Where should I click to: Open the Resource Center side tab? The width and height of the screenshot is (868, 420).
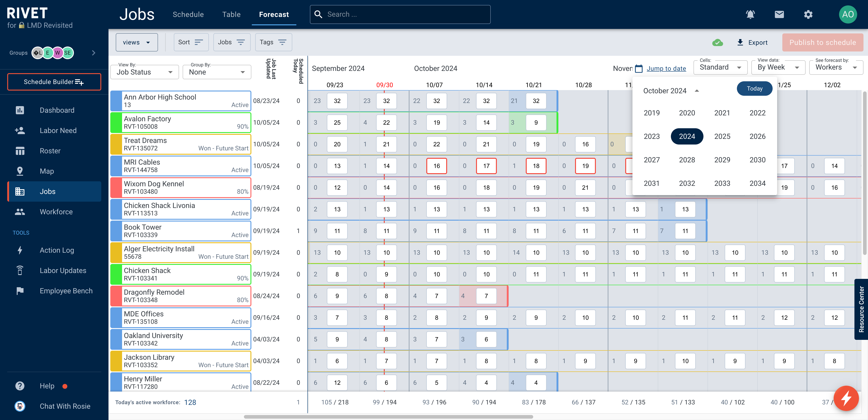[x=861, y=309]
